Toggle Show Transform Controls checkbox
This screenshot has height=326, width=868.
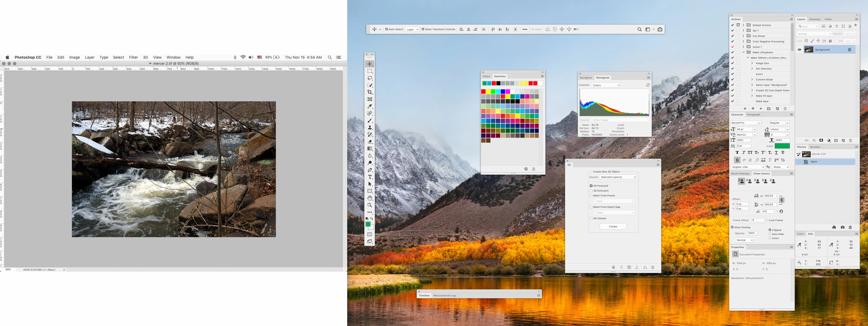tap(423, 29)
